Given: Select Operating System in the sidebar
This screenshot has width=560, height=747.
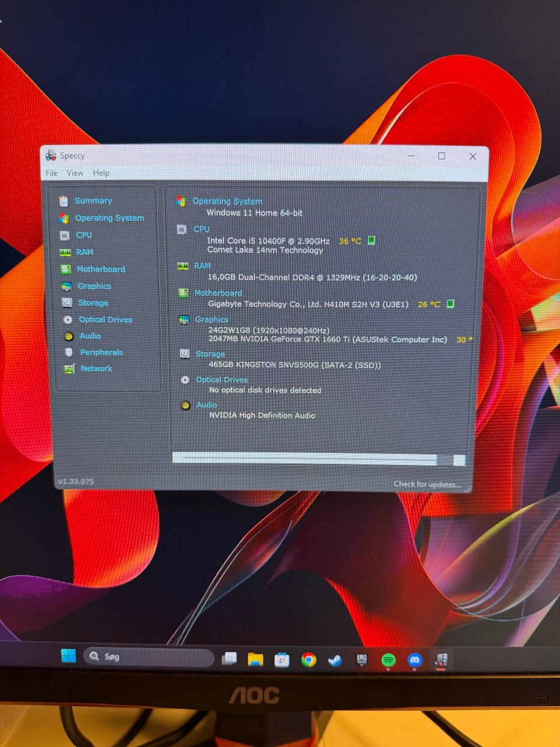Looking at the screenshot, I should click(x=110, y=218).
